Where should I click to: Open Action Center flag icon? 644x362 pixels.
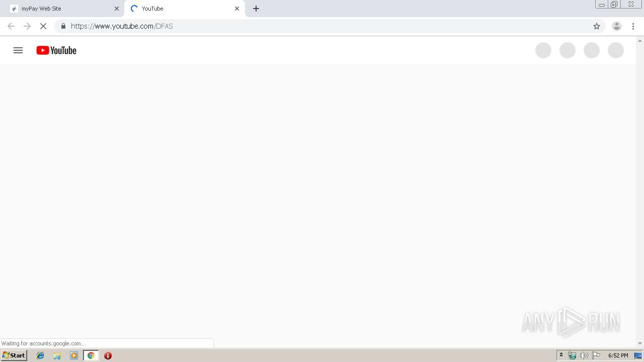(596, 355)
